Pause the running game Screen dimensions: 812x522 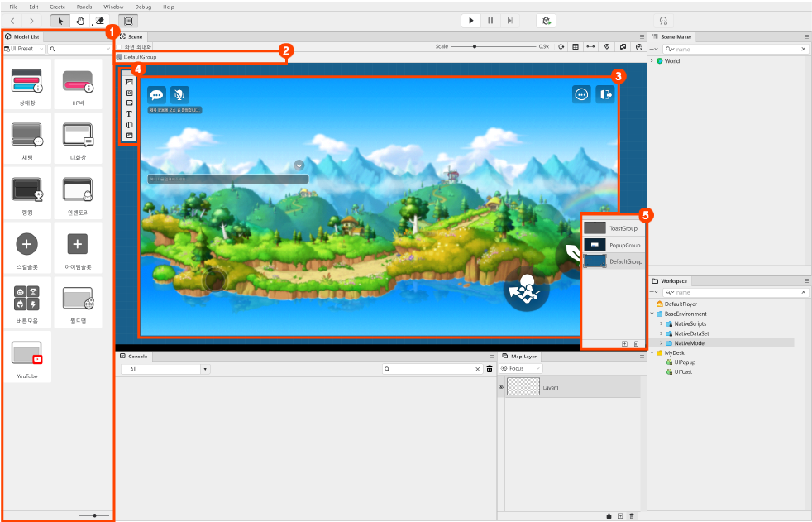click(490, 21)
